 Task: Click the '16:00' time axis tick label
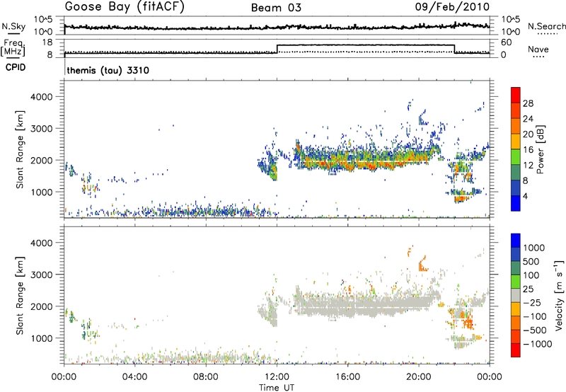click(347, 377)
